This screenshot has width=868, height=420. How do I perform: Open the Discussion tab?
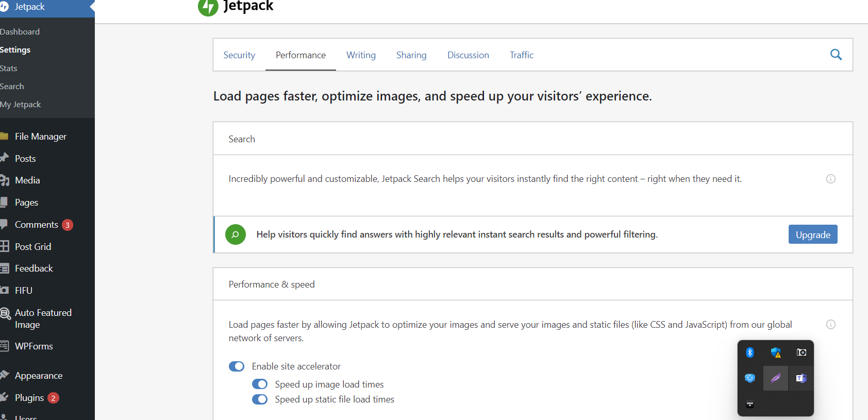coord(468,55)
